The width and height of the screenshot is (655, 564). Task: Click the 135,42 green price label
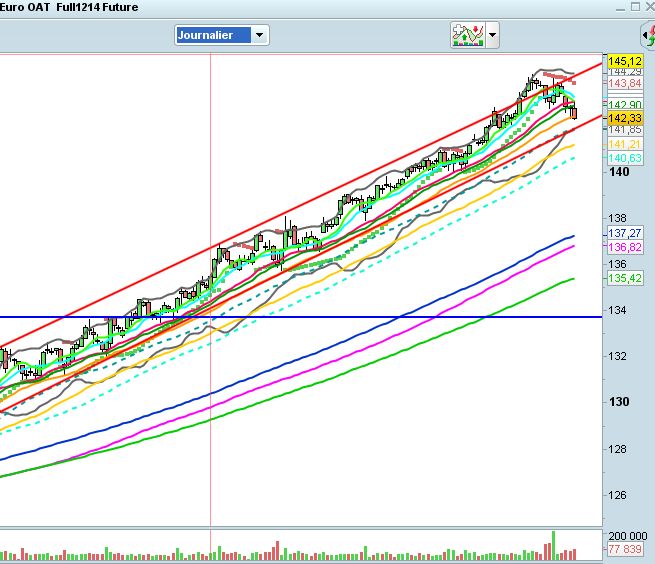625,278
